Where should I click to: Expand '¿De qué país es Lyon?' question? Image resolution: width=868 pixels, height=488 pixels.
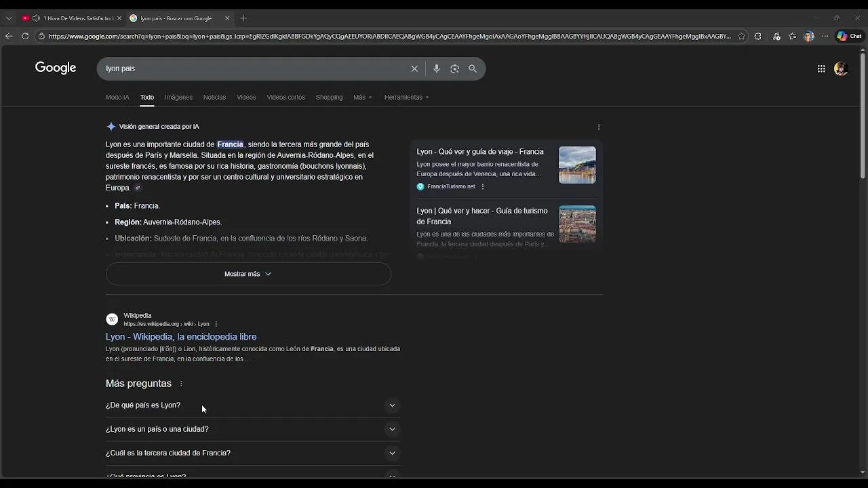(x=252, y=405)
